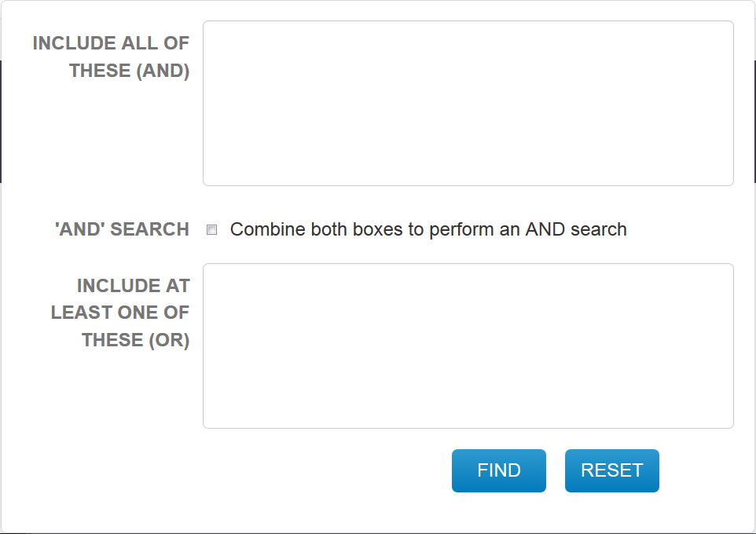This screenshot has height=534, width=756.
Task: Place cursor in the lower OR textarea
Action: click(468, 346)
